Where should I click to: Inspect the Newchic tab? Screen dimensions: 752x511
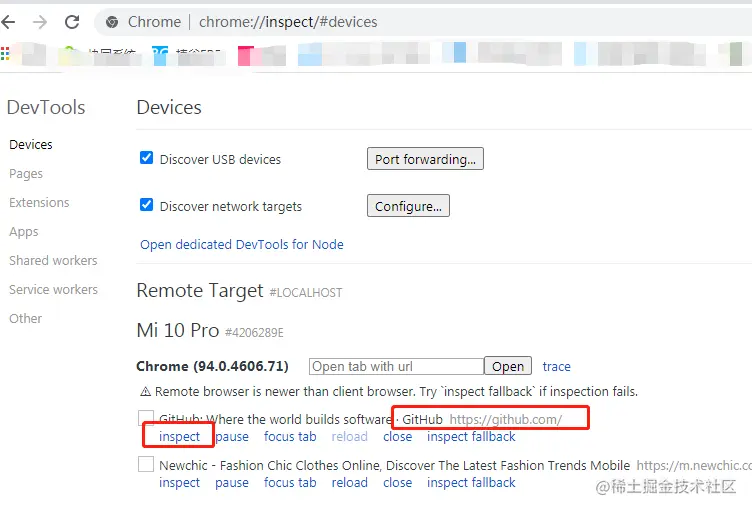[x=179, y=483]
